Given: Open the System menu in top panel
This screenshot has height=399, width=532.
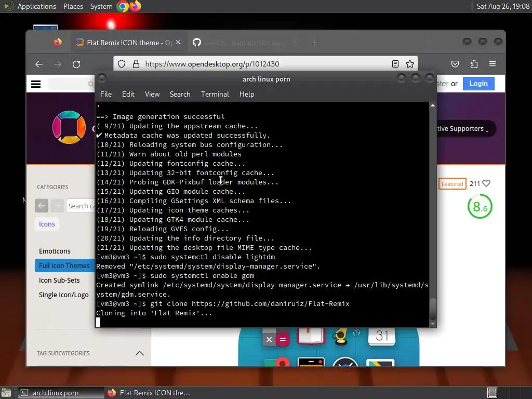Looking at the screenshot, I should coord(101,6).
